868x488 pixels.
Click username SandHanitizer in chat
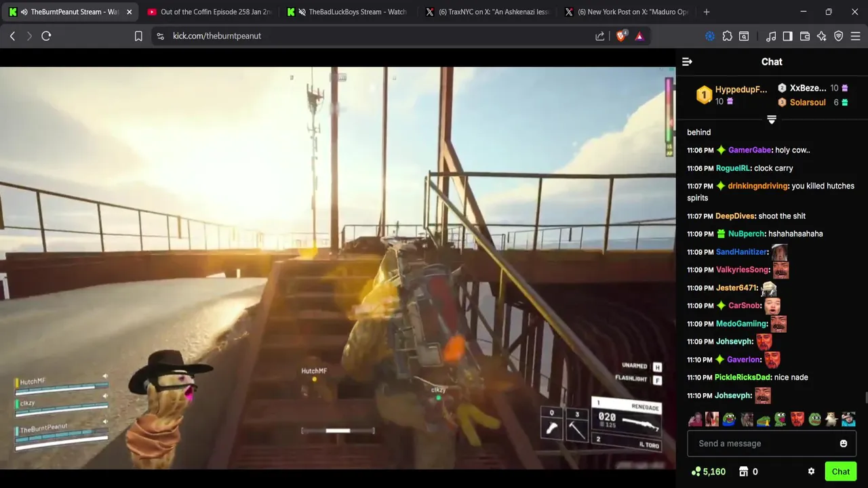coord(742,252)
